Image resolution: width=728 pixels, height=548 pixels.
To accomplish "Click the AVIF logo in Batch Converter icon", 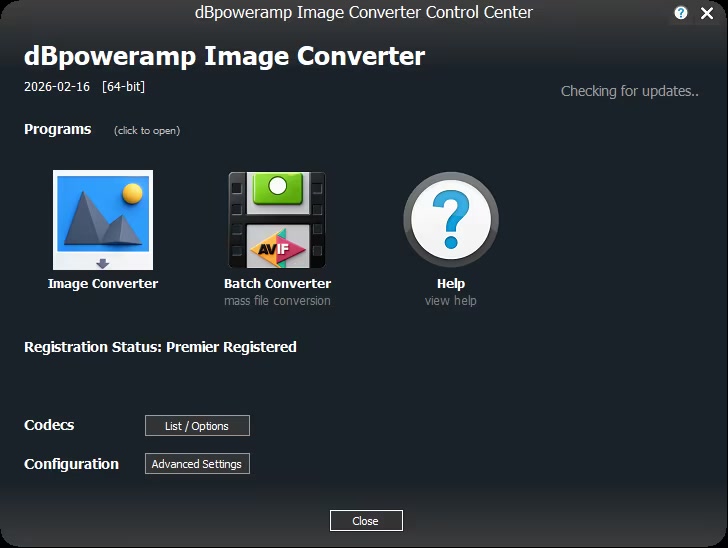I will point(277,246).
